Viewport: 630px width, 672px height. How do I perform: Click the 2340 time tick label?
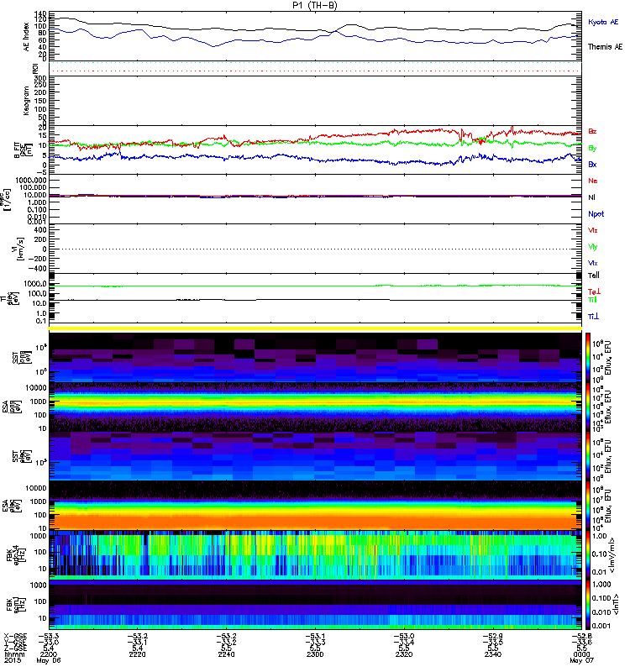492,654
